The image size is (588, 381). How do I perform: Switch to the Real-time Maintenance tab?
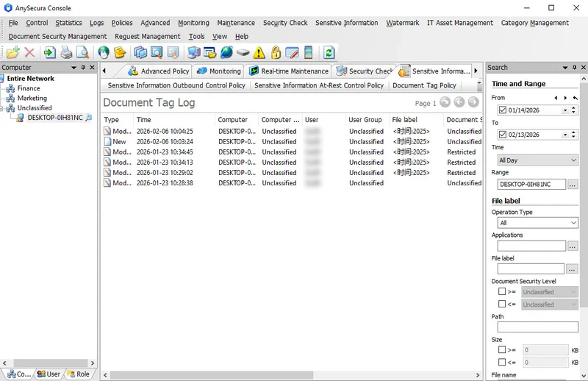pos(288,71)
